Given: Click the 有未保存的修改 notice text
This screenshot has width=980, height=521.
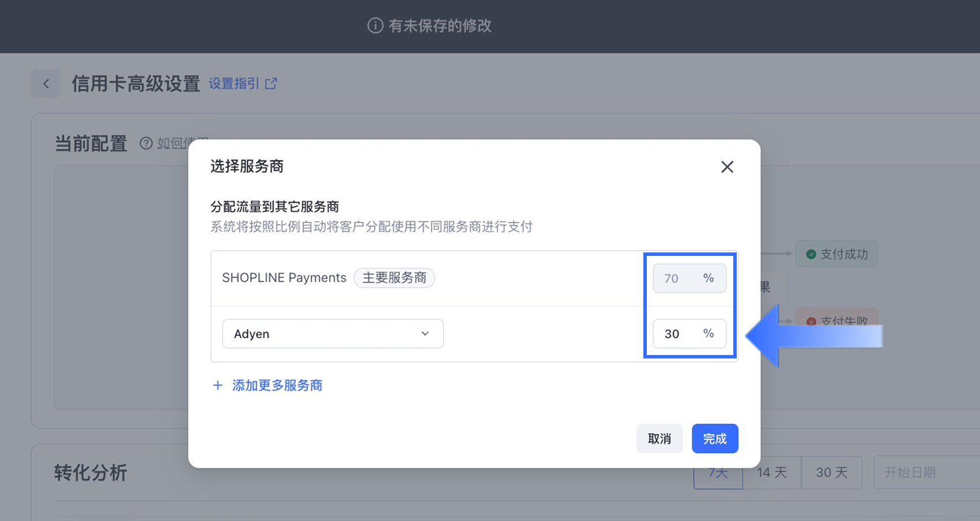Looking at the screenshot, I should [x=440, y=25].
